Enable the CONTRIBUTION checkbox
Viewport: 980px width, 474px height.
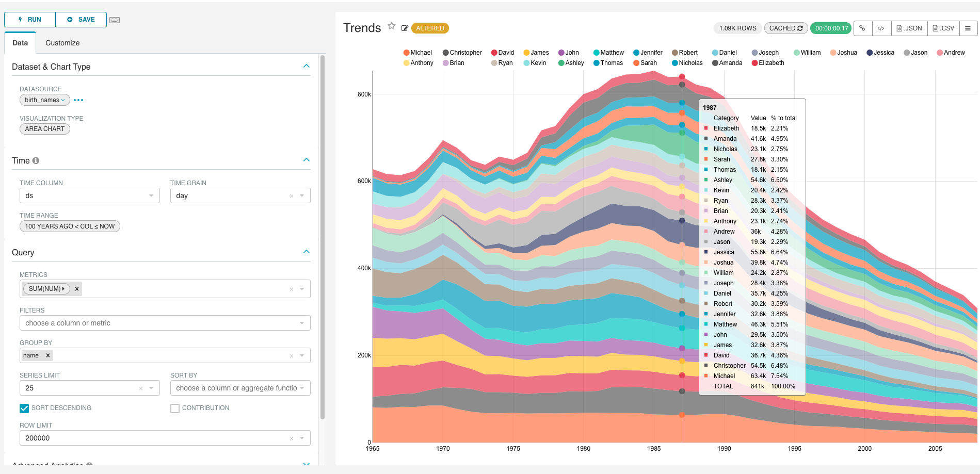pyautogui.click(x=175, y=408)
